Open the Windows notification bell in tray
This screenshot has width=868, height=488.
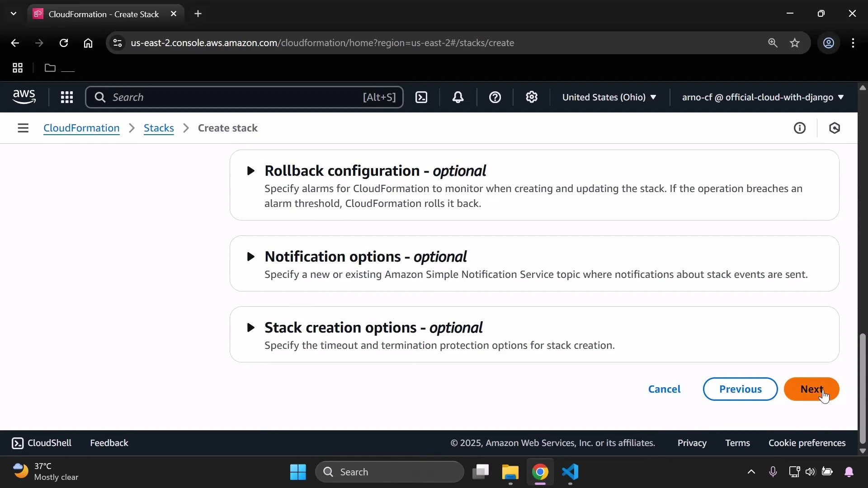click(x=849, y=472)
